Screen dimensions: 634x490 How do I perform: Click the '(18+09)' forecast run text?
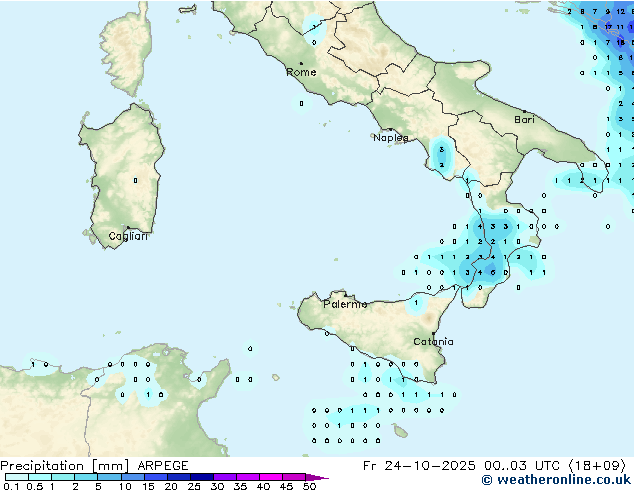pos(596,466)
